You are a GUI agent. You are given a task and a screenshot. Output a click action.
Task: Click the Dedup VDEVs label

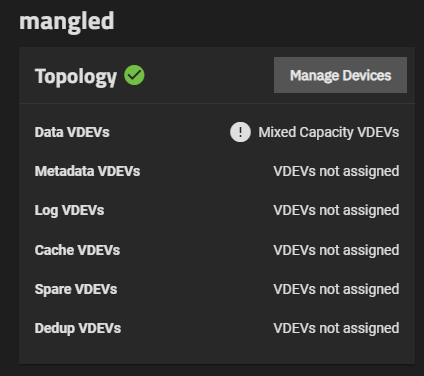coord(78,328)
